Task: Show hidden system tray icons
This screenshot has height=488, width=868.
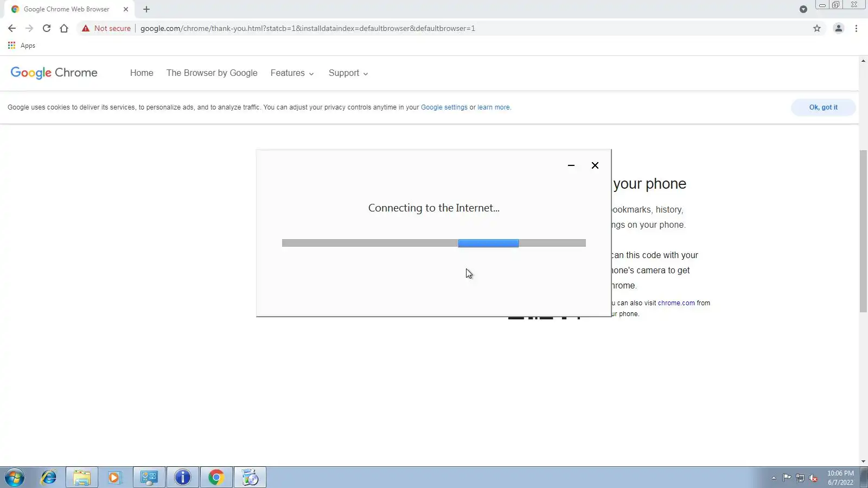Action: pyautogui.click(x=774, y=478)
